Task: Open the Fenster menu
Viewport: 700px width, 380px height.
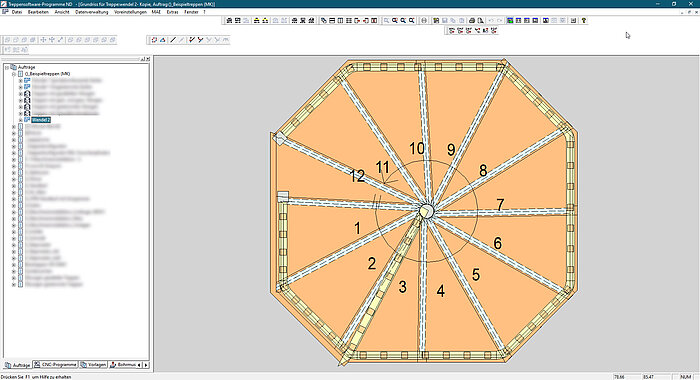Action: 191,12
